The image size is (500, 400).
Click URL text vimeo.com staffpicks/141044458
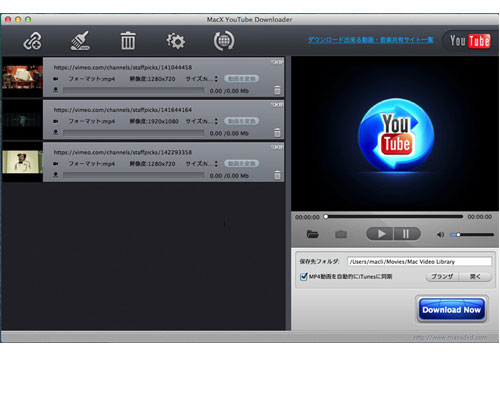point(123,67)
